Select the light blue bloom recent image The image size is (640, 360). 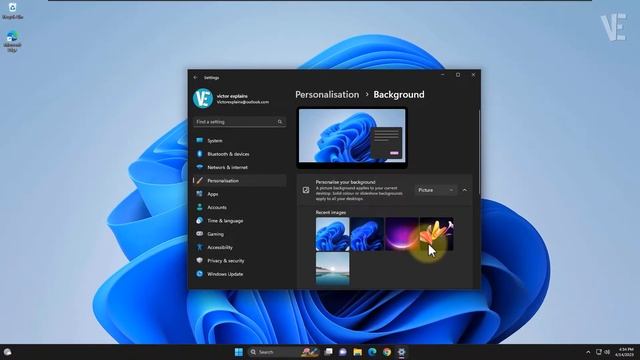click(x=332, y=234)
